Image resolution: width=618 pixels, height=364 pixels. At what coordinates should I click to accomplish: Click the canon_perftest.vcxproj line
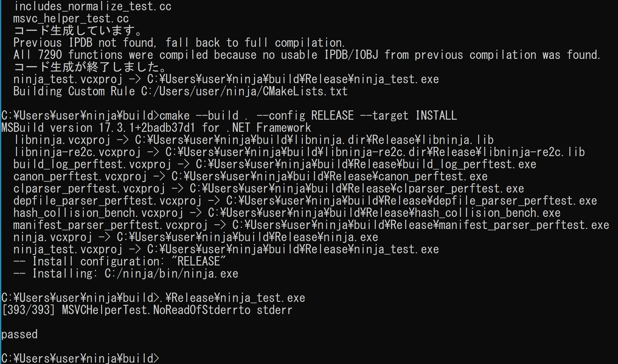point(250,176)
